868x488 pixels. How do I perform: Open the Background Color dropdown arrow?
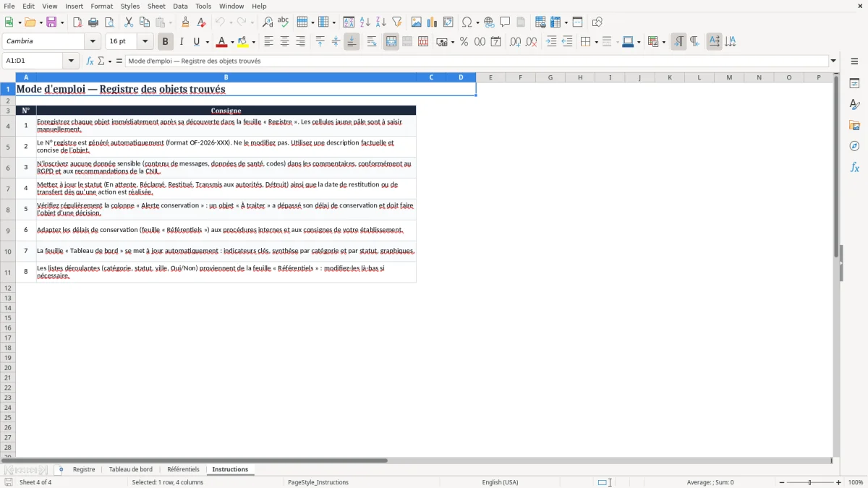254,42
